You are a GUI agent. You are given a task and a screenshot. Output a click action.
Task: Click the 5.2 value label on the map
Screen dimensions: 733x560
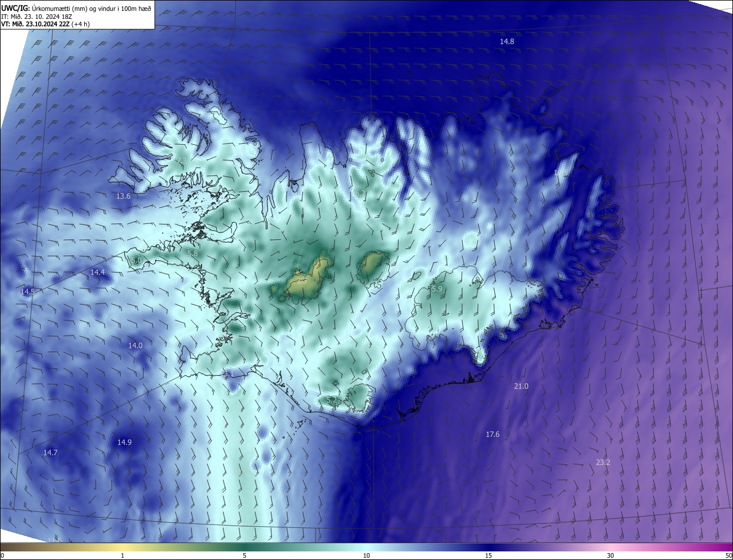(332, 400)
